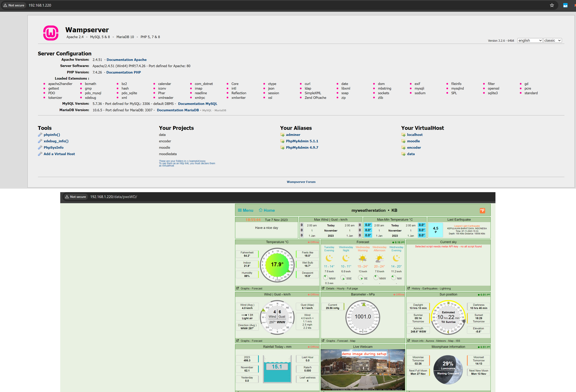Open Wind panel Graphs - Forecast link

(x=251, y=341)
